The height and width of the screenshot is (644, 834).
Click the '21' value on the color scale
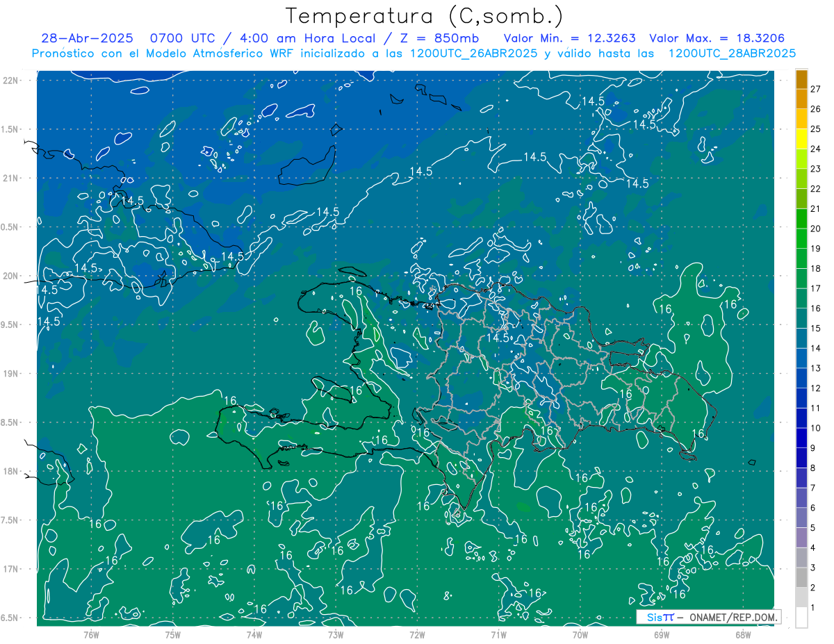pyautogui.click(x=816, y=208)
